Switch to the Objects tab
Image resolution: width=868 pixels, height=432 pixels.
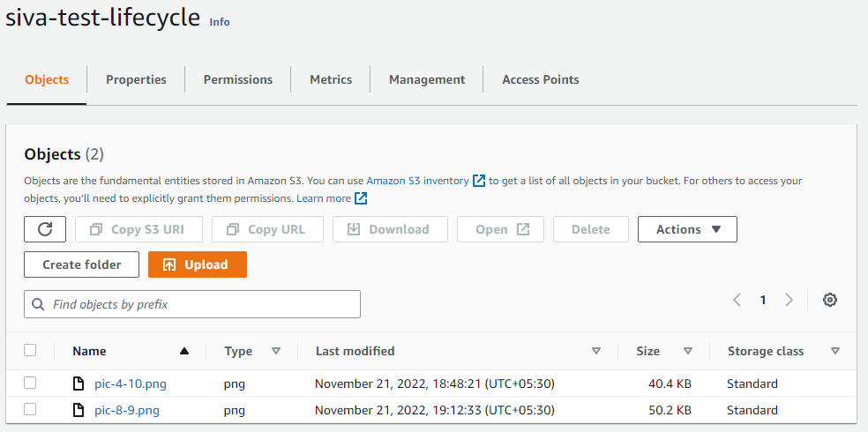coord(47,79)
